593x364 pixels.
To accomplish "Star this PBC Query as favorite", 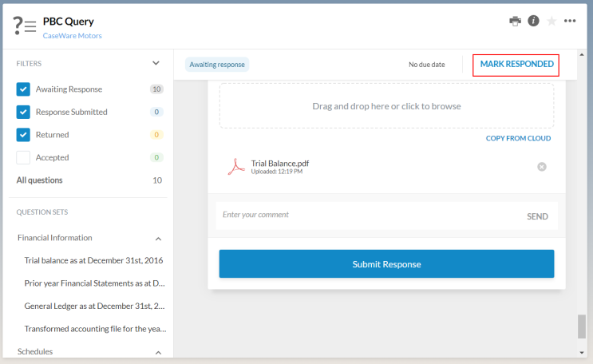I will [551, 21].
